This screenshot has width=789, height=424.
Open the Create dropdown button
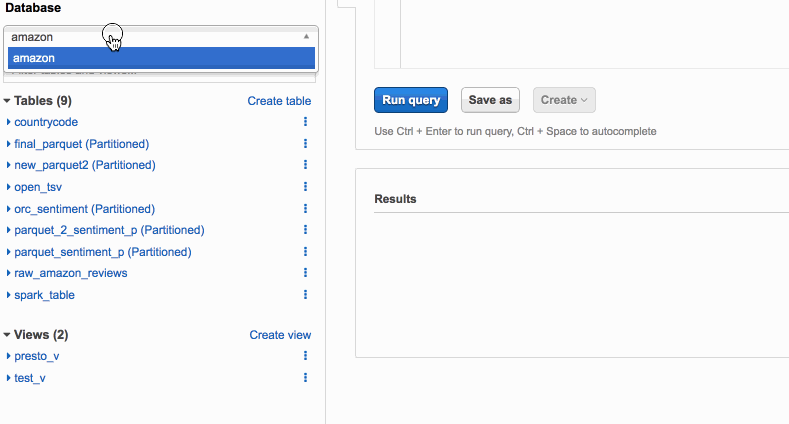click(564, 100)
